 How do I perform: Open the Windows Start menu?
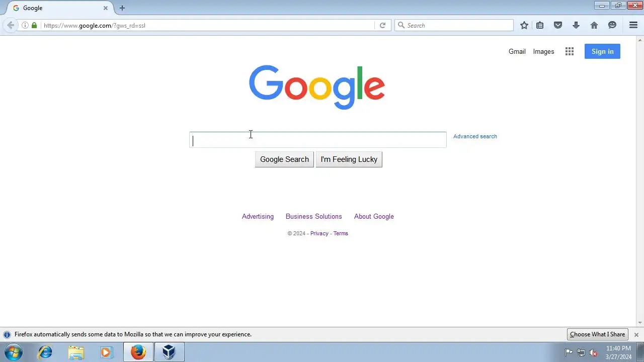click(14, 352)
